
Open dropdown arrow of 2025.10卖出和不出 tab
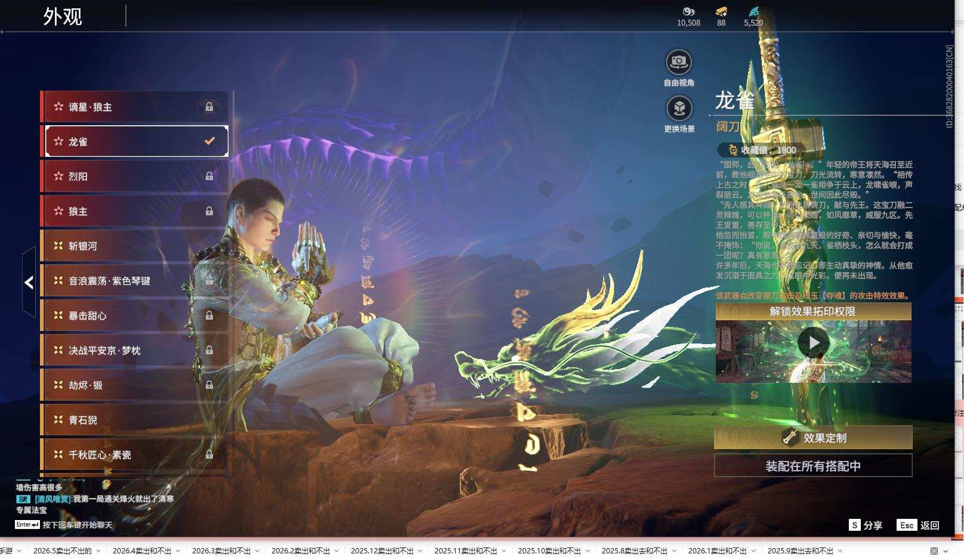click(x=588, y=551)
